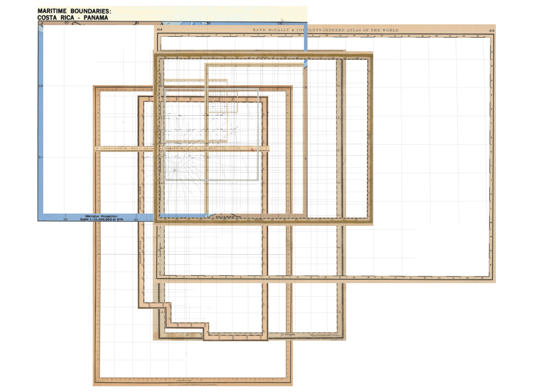This screenshot has width=555, height=392.
Task: Click the red-marked '21' in longitude strip
Action: (252, 149)
